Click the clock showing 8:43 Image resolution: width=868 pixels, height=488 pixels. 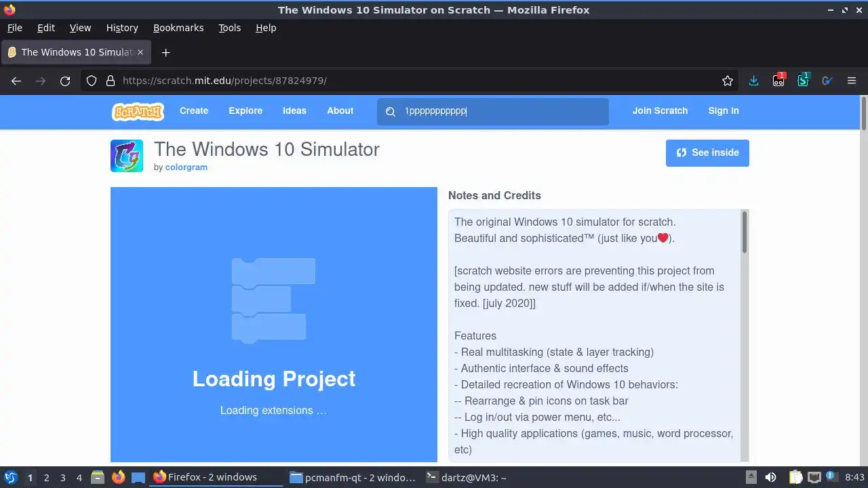coord(854,477)
